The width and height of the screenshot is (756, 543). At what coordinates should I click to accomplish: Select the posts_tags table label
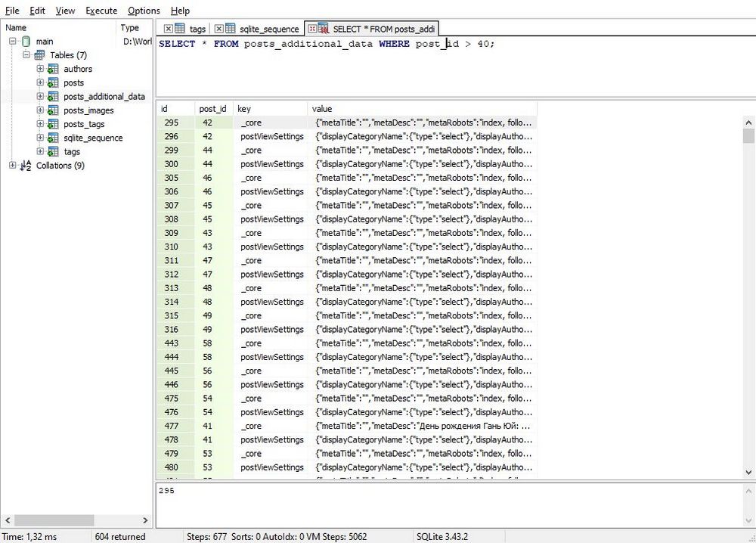point(84,124)
